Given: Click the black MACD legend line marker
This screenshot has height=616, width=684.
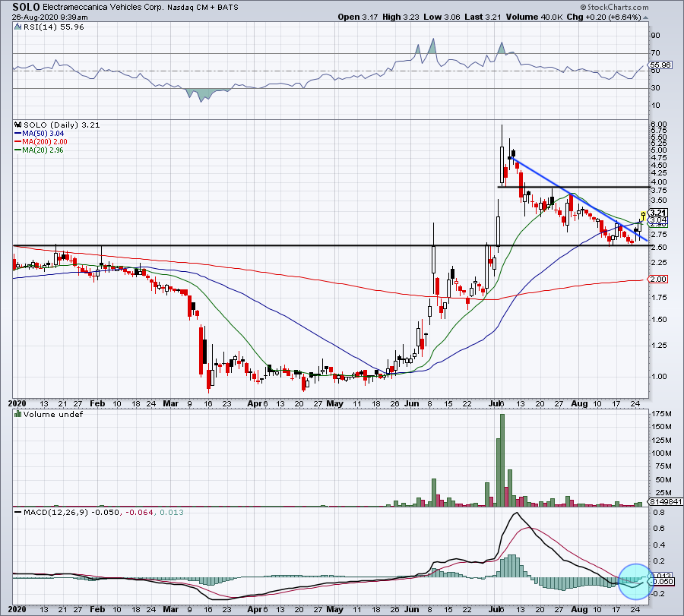Looking at the screenshot, I should [x=18, y=512].
